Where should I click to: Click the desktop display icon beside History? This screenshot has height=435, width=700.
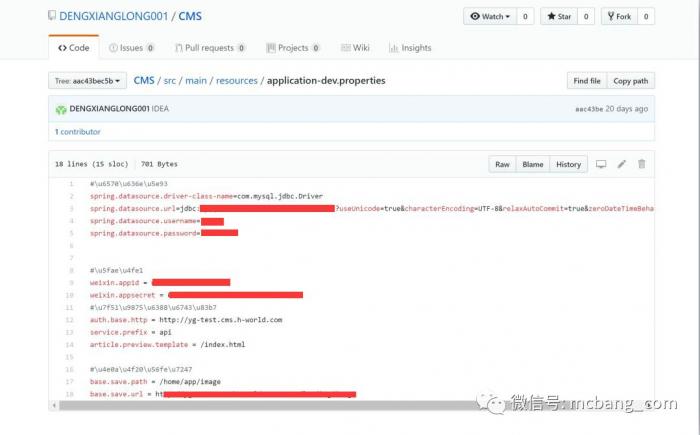[x=601, y=164]
